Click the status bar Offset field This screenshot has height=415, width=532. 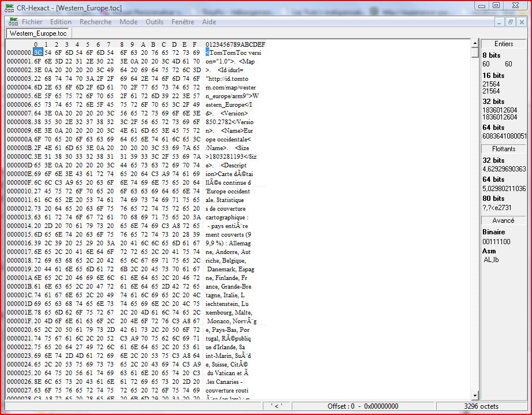pos(363,406)
